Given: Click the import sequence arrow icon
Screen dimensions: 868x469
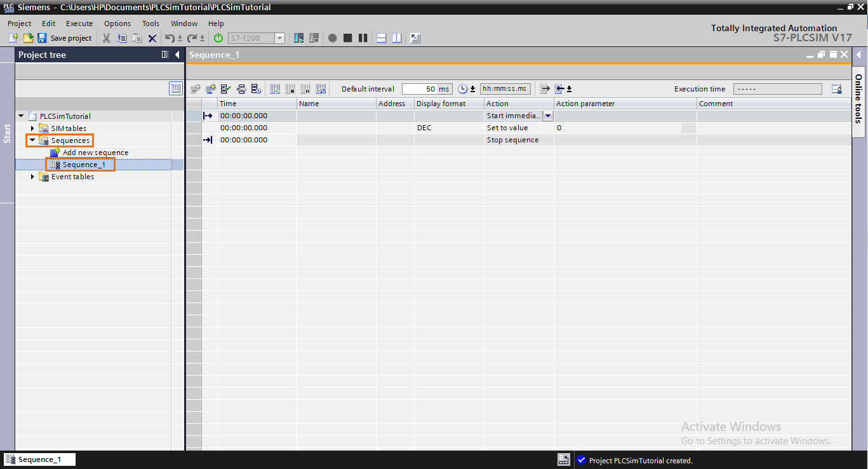Looking at the screenshot, I should point(559,89).
